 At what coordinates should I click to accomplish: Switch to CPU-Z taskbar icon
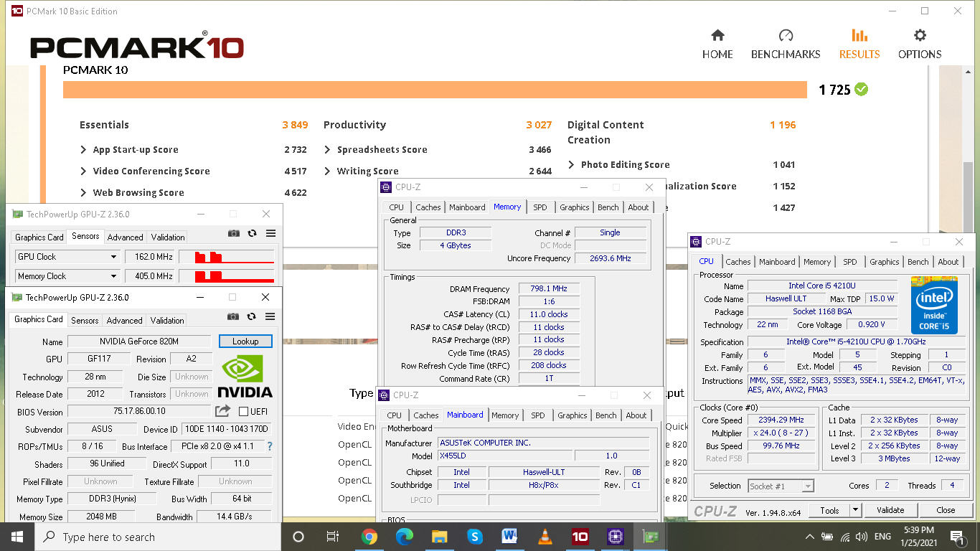pyautogui.click(x=615, y=537)
